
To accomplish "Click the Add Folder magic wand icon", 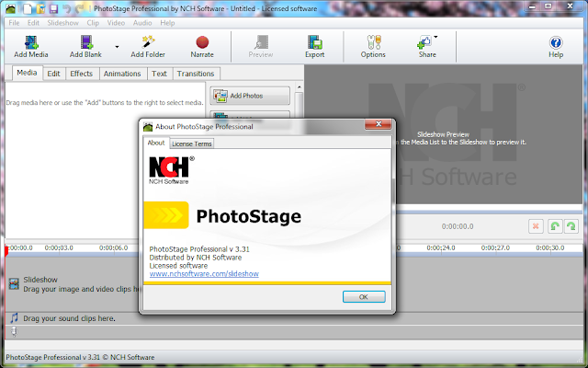I will pos(148,42).
